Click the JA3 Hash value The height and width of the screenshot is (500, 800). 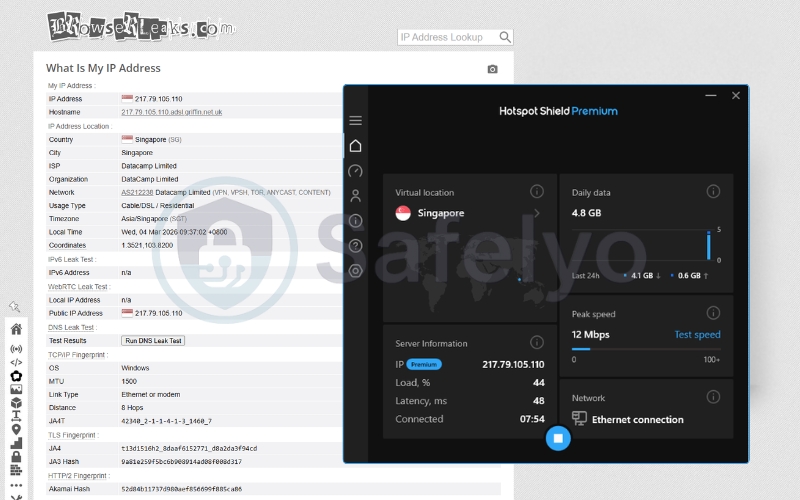coord(181,462)
